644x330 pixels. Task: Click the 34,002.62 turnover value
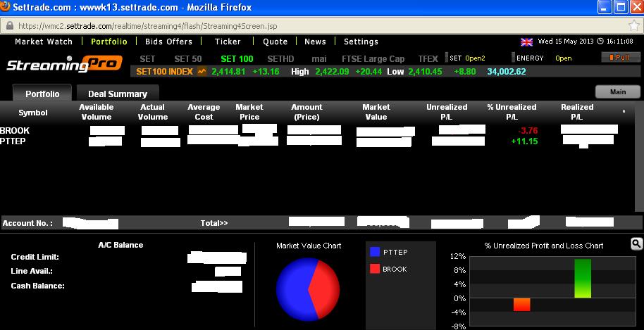click(507, 72)
